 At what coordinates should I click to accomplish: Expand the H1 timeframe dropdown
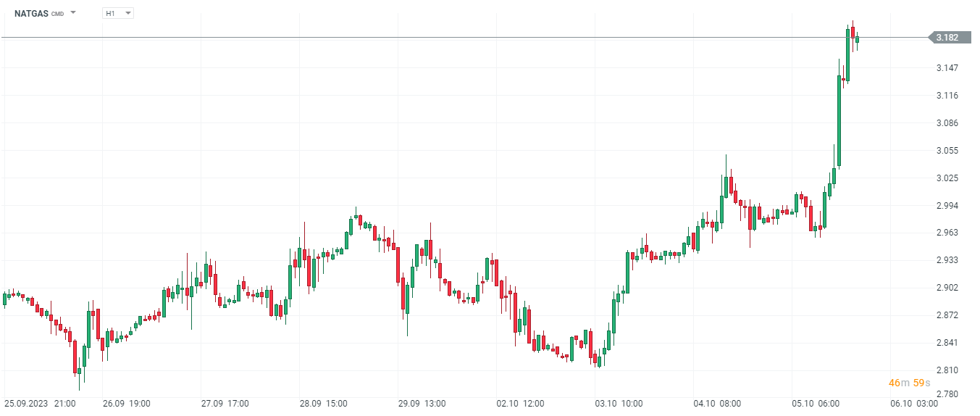tap(127, 13)
